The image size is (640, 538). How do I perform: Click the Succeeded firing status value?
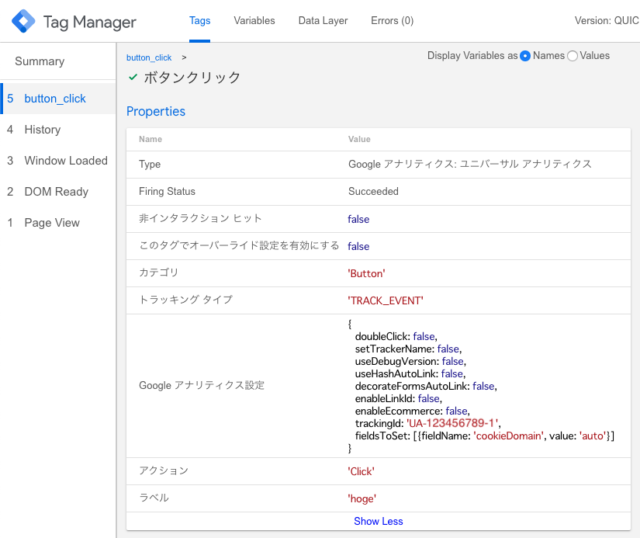coord(373,191)
